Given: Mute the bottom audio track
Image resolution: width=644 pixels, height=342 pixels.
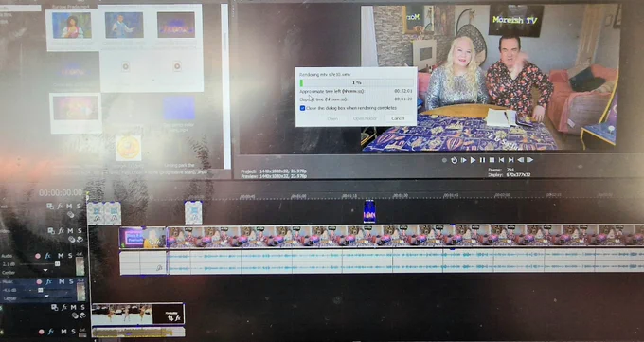Looking at the screenshot, I should pyautogui.click(x=63, y=332).
